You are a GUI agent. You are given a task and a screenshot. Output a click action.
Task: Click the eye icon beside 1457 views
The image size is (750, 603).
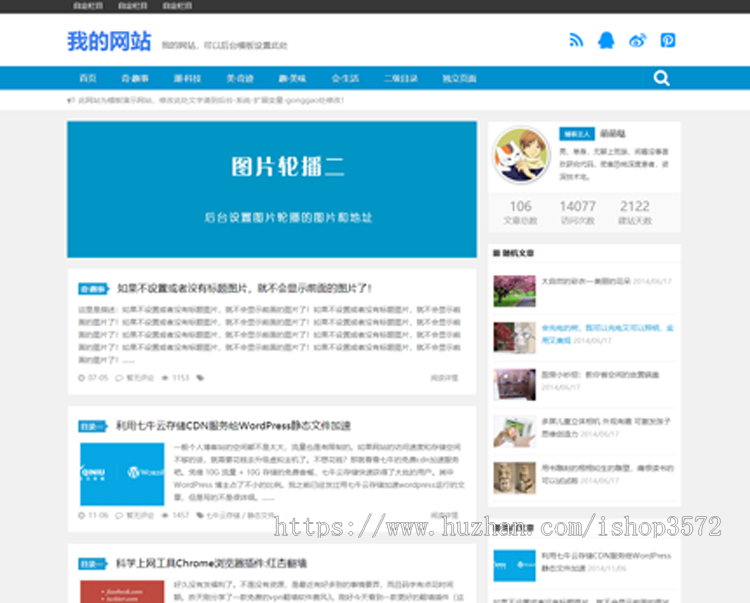pyautogui.click(x=165, y=515)
